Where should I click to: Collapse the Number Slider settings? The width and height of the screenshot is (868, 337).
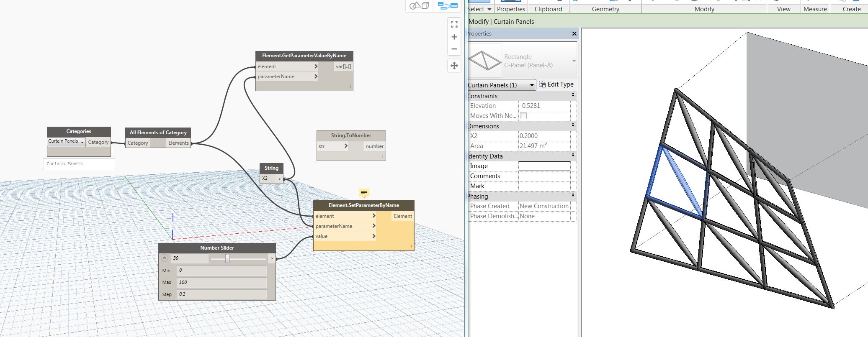tap(165, 258)
